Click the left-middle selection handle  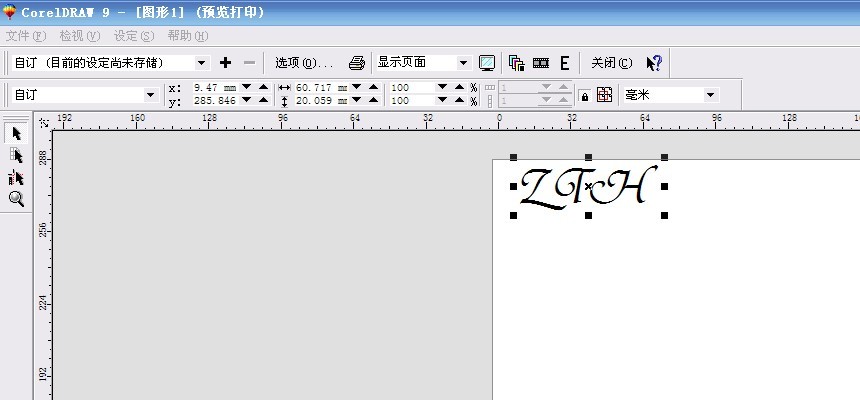[513, 187]
